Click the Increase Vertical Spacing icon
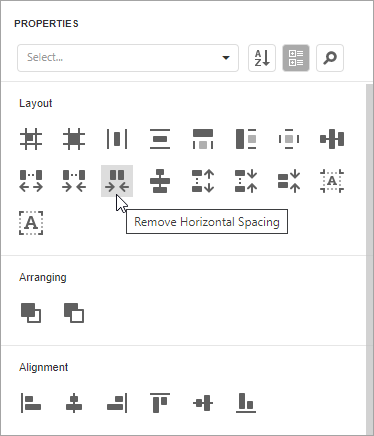Screen dimensions: 374x436 [203, 181]
